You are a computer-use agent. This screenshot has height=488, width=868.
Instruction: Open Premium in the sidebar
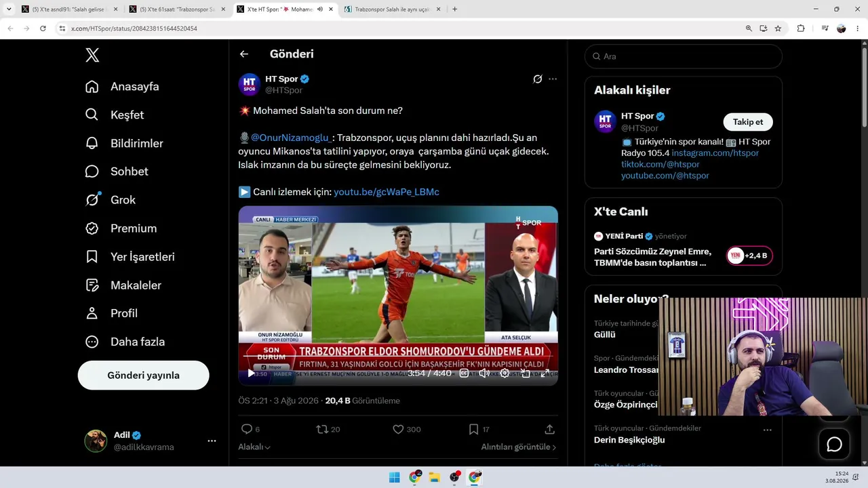(121, 228)
